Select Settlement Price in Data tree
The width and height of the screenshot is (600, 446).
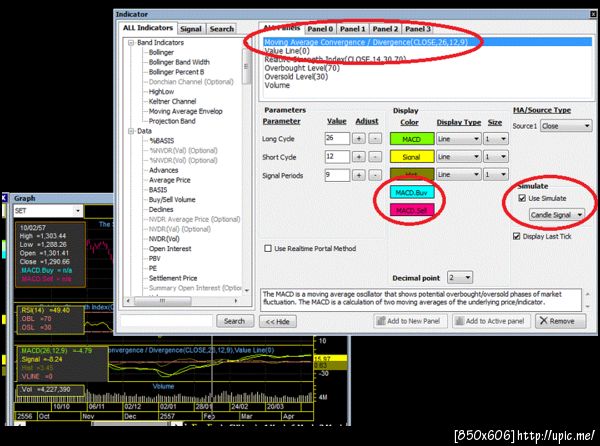pos(173,278)
